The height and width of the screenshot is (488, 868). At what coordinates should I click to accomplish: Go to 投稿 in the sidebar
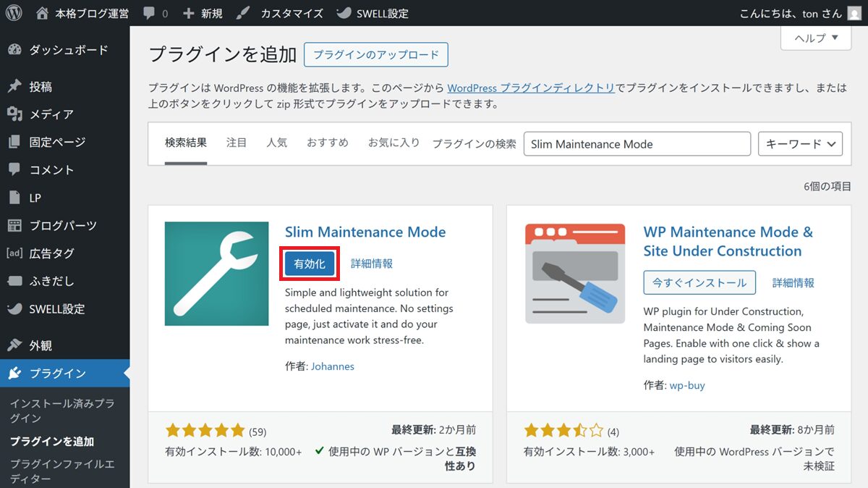click(x=41, y=87)
